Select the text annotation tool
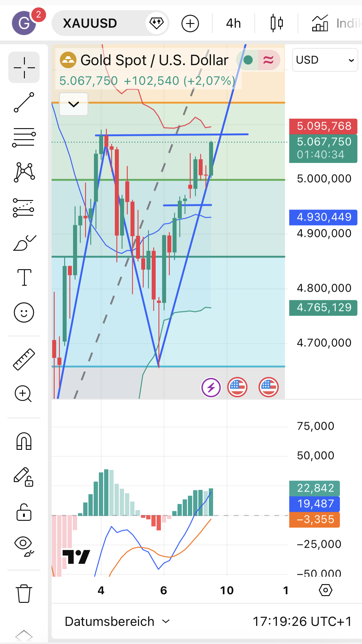This screenshot has width=362, height=644. (x=24, y=277)
